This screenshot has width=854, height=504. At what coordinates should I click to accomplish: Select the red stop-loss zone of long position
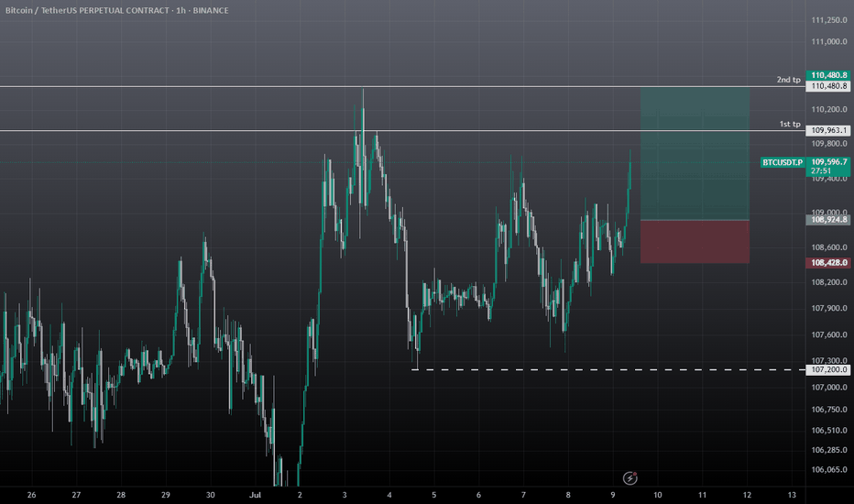pyautogui.click(x=695, y=242)
